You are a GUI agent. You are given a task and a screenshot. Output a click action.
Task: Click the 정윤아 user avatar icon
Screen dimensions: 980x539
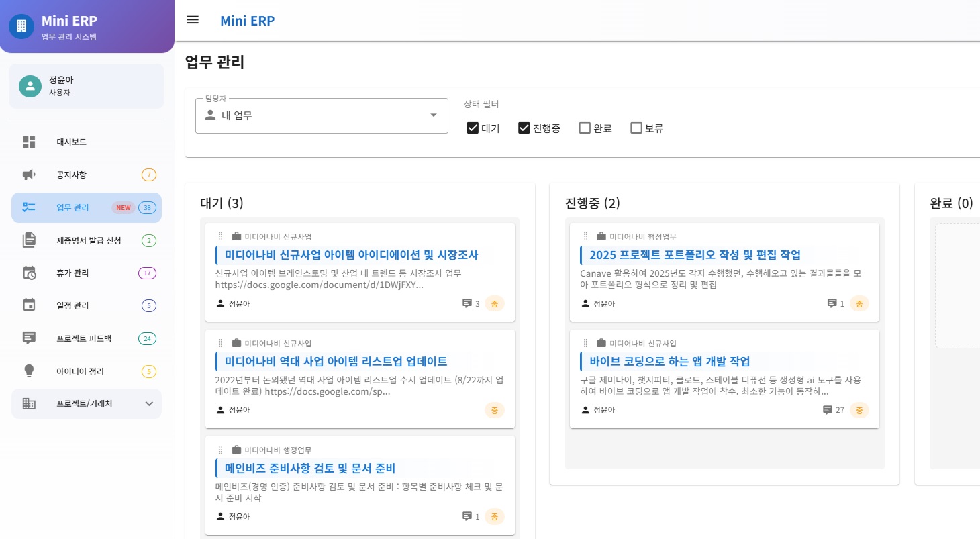30,86
